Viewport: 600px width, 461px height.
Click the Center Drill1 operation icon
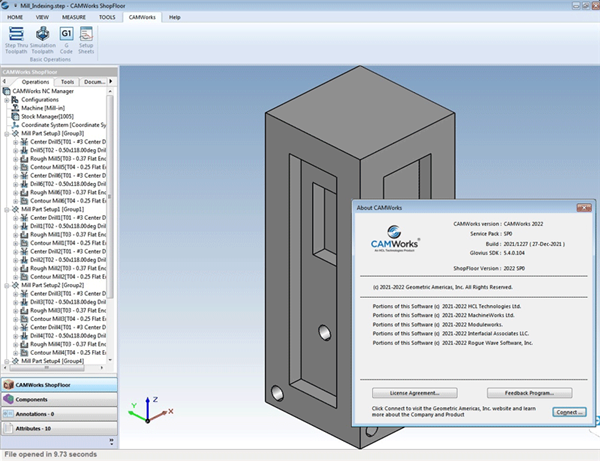(24, 218)
